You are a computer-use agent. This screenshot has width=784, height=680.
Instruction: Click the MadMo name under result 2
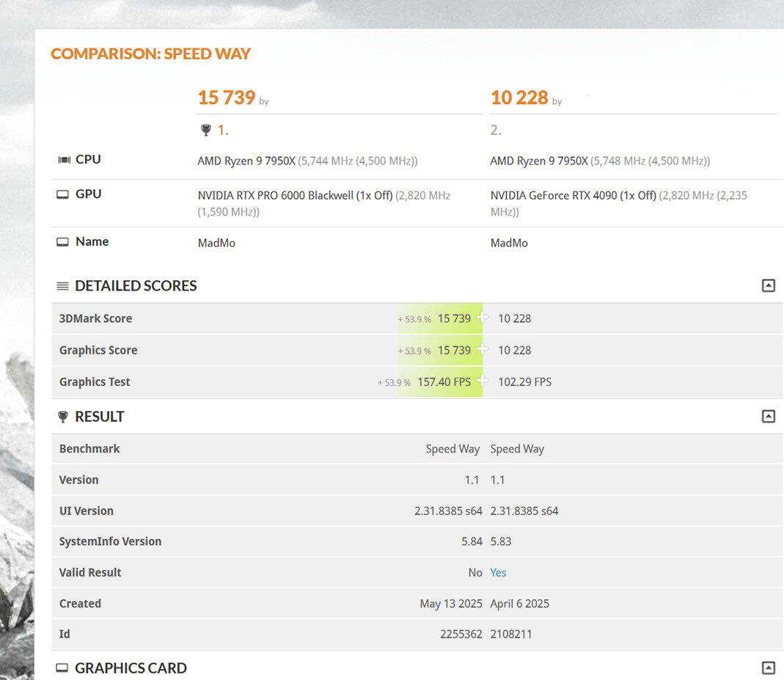click(x=509, y=243)
